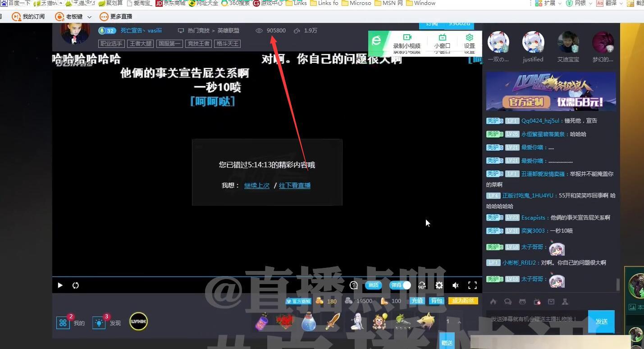Image resolution: width=644 pixels, height=349 pixels.
Task: Click chat username Escapists
Action: (x=533, y=217)
